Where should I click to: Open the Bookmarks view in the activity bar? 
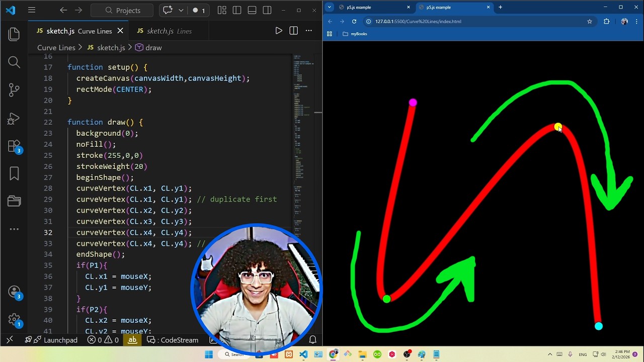(x=14, y=174)
